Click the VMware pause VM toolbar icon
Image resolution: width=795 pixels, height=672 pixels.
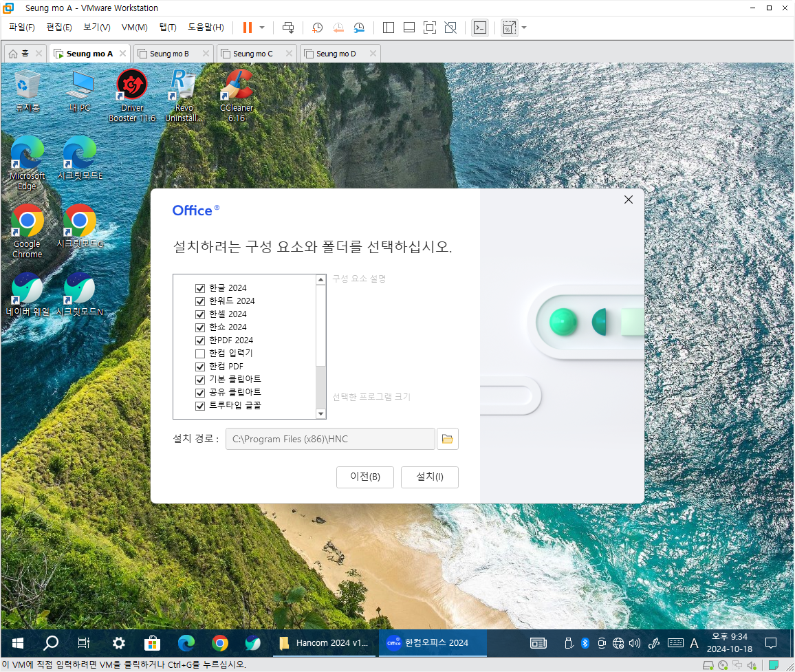click(248, 28)
